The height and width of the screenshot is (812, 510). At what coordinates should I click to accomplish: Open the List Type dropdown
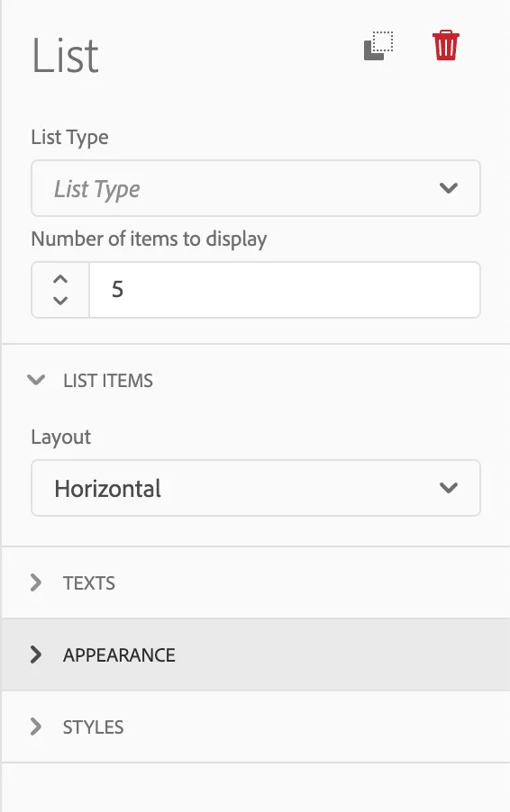click(x=256, y=188)
